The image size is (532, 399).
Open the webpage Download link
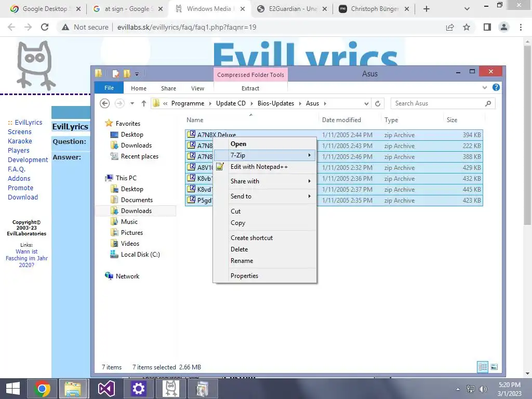tap(23, 197)
